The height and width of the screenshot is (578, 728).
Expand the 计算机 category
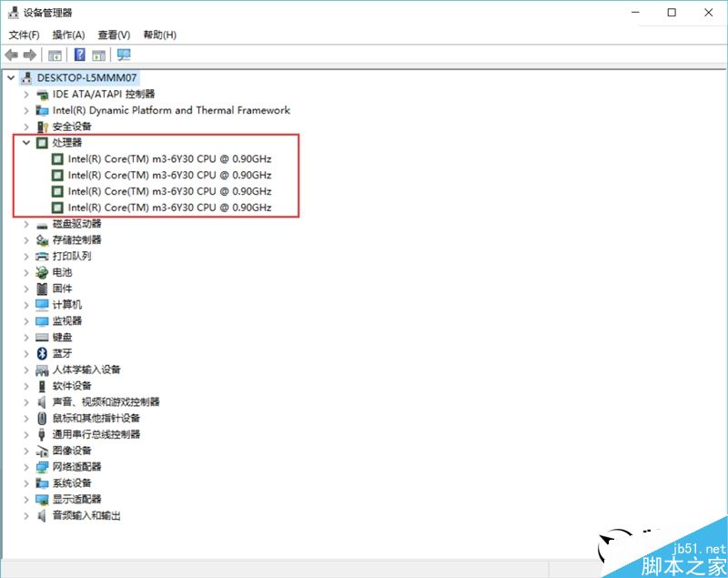[x=26, y=305]
